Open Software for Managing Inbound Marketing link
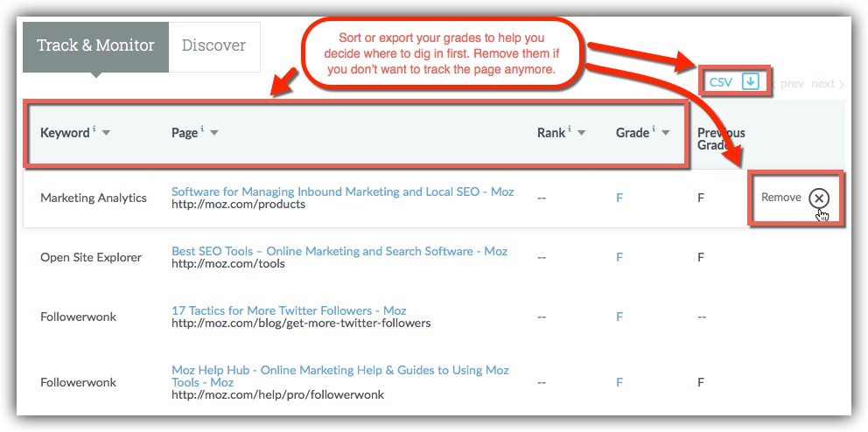This screenshot has width=868, height=432. tap(343, 192)
